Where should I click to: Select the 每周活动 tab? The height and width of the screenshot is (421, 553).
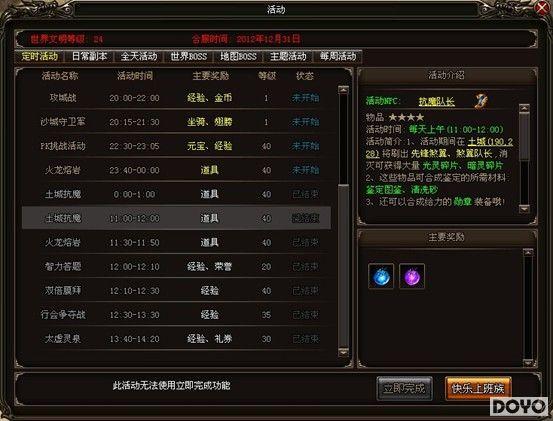pyautogui.click(x=338, y=56)
